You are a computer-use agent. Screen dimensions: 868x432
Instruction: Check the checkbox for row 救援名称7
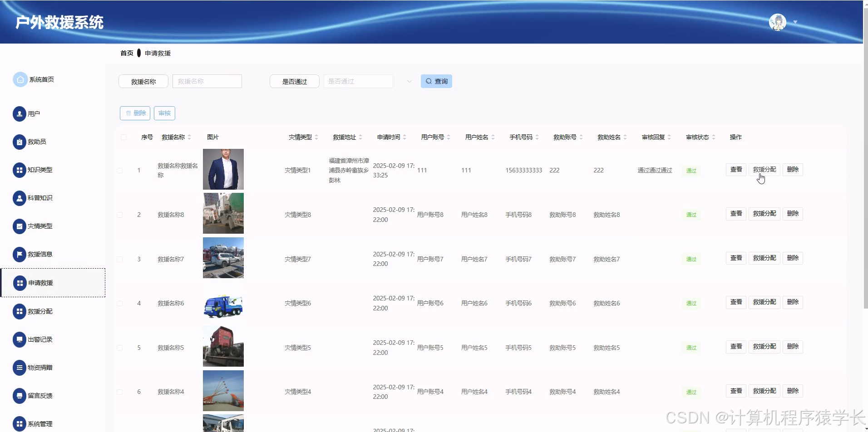[120, 260]
